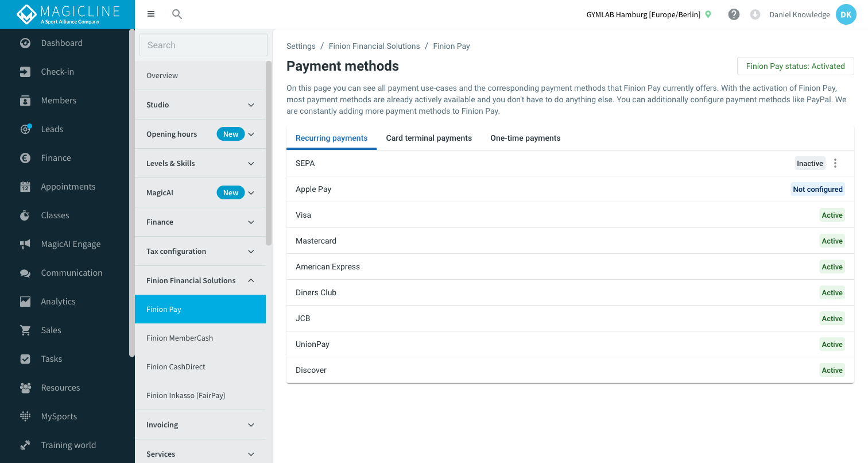The width and height of the screenshot is (868, 463).
Task: Click the Dashboard gauge icon
Action: (25, 43)
